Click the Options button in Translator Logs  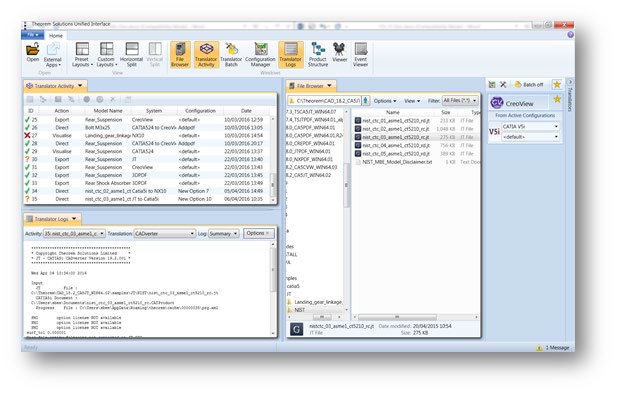258,233
